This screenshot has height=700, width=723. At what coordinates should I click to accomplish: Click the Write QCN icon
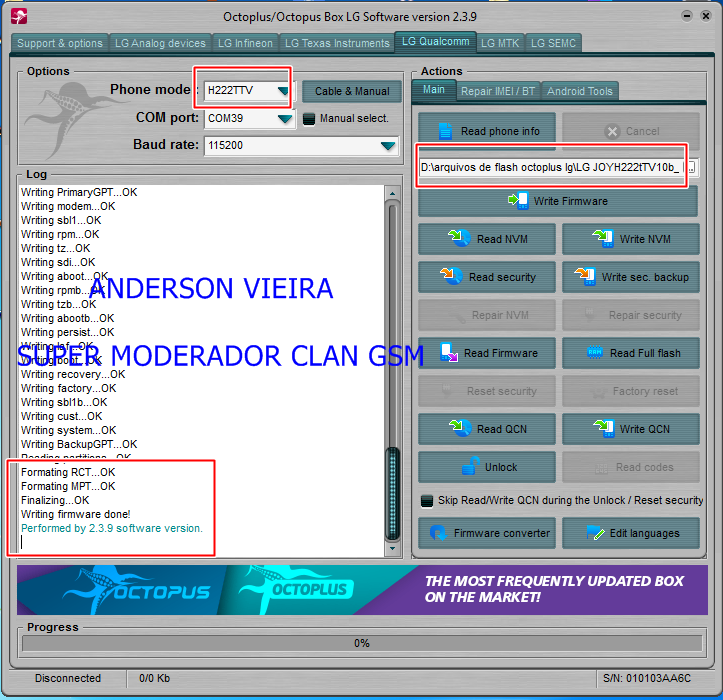tap(603, 428)
